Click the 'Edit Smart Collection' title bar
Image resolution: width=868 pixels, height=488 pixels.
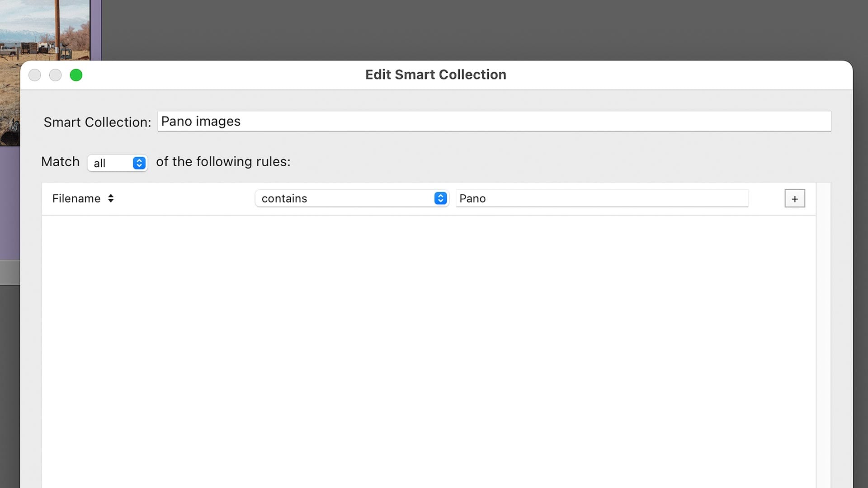pos(435,75)
